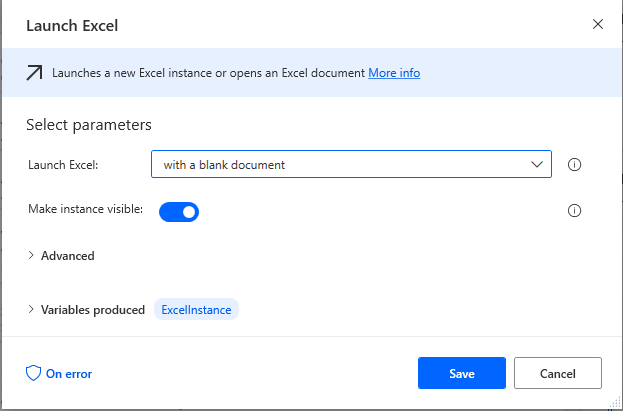Click the info icon beside Launch Excel dropdown
The image size is (623, 411).
tap(574, 165)
